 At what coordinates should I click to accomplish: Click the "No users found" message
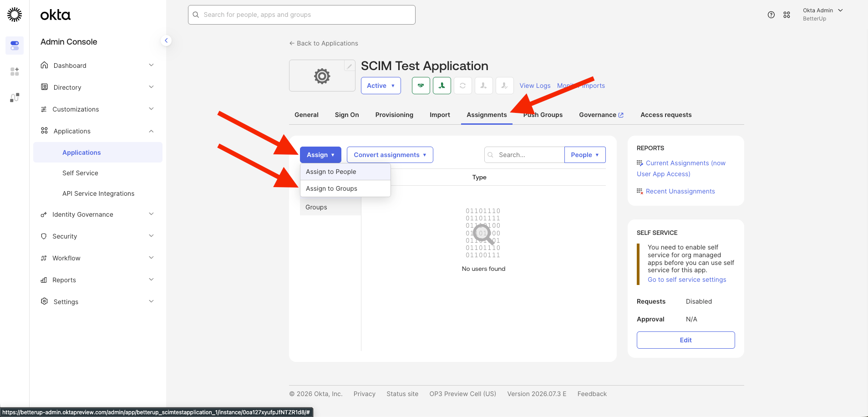[x=483, y=269]
